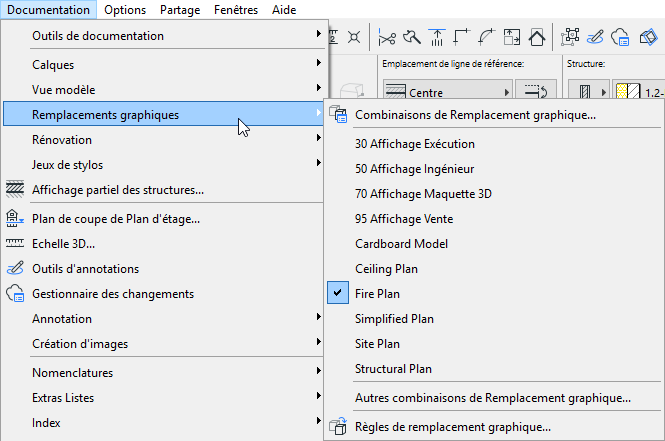Open the Structure type dropdown arrow
This screenshot has height=441, width=665.
(x=604, y=92)
